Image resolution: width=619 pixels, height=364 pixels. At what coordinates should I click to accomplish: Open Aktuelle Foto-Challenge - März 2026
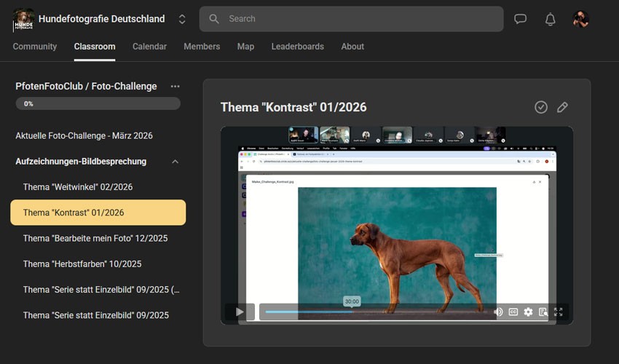(84, 136)
